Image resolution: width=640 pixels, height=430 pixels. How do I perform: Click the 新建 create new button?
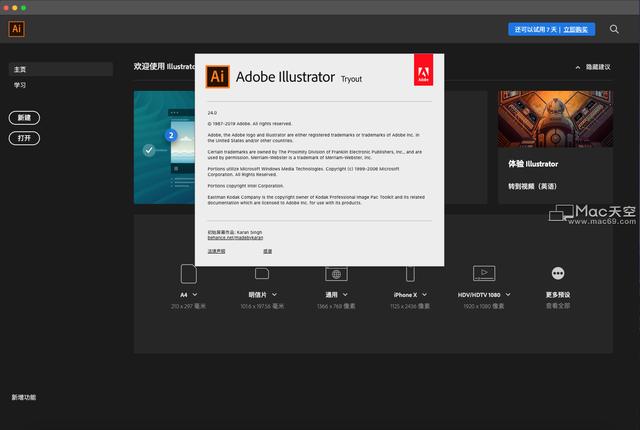point(24,117)
